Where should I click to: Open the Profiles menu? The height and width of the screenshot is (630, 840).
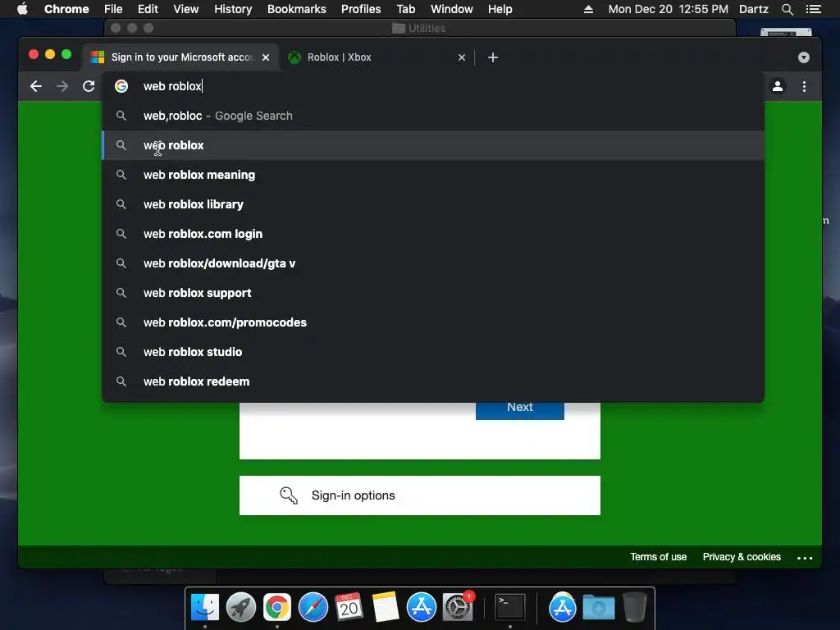(x=361, y=9)
